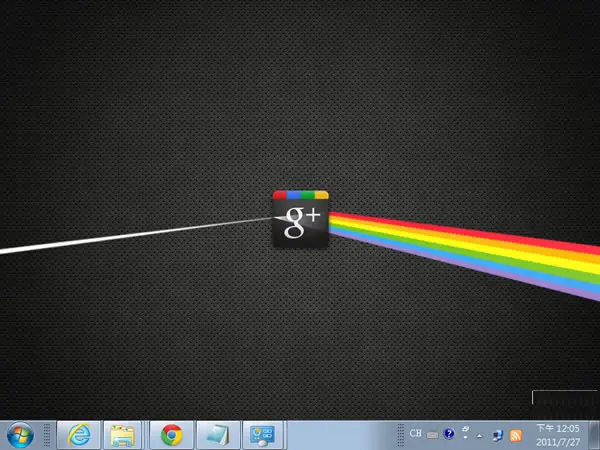
Task: Open the Windows Start menu orb
Action: [x=20, y=435]
